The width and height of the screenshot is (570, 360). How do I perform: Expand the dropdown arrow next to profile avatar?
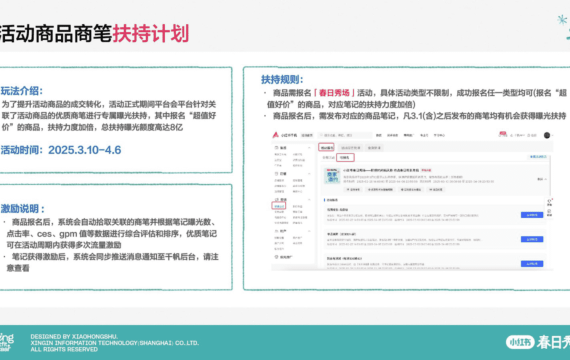552,136
